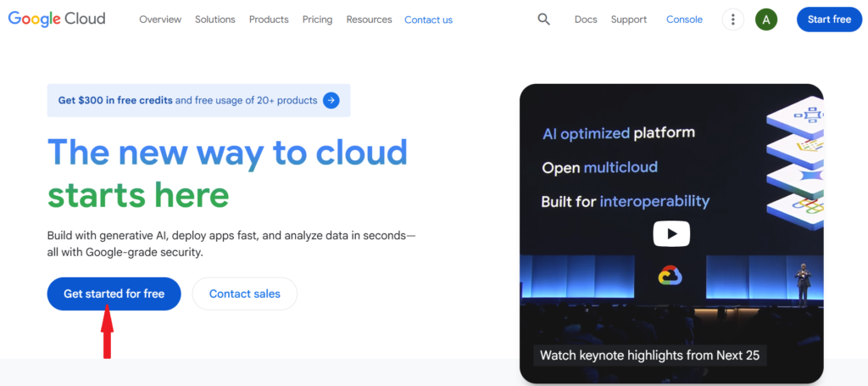Play the keynote video
The image size is (868, 386).
click(671, 233)
